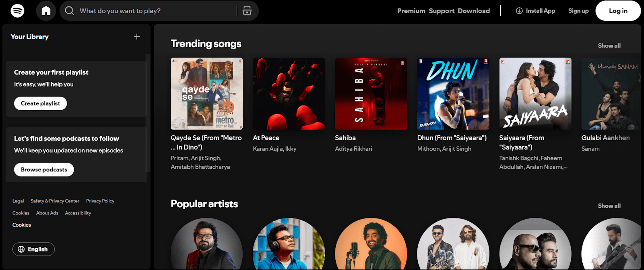
Task: Click 'Dhun (From "Saiyaara")' title
Action: click(x=452, y=138)
